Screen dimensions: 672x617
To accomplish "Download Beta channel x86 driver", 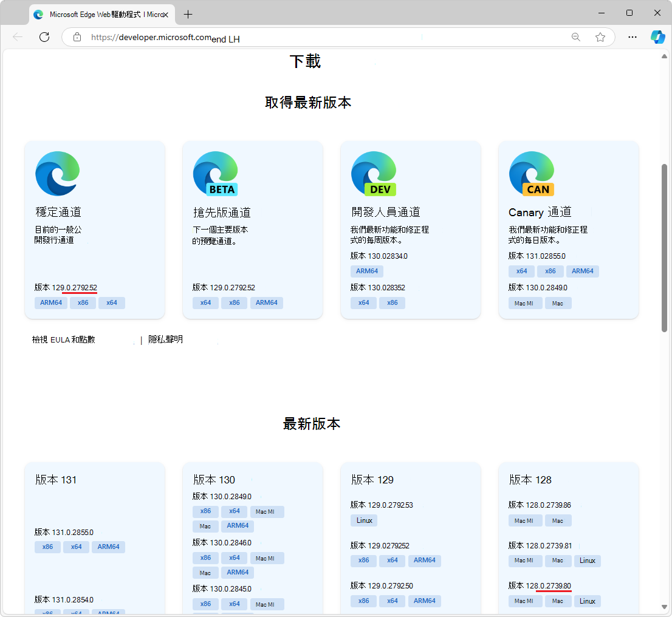I will point(235,303).
